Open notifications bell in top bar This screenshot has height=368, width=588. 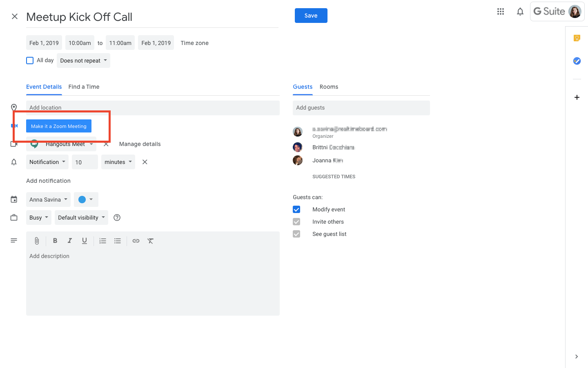pos(520,11)
